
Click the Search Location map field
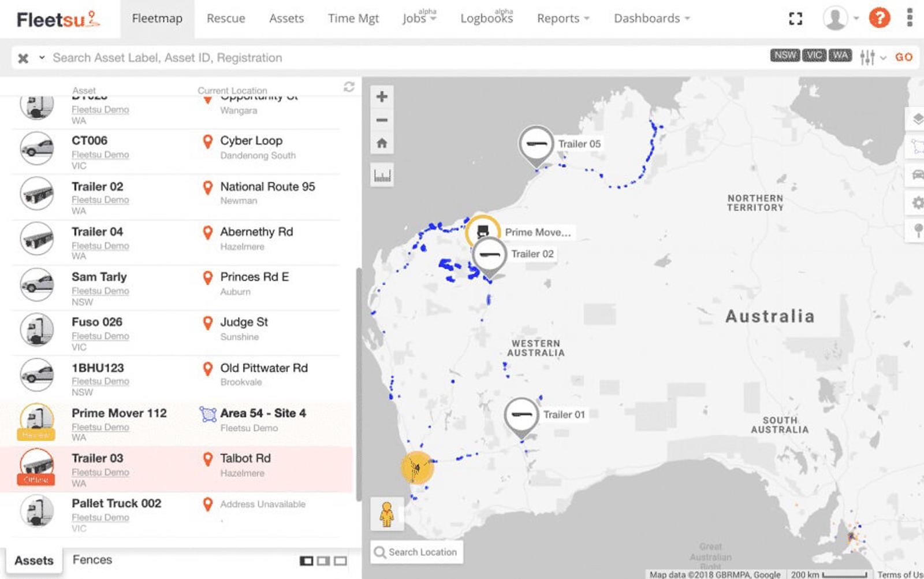(x=417, y=552)
